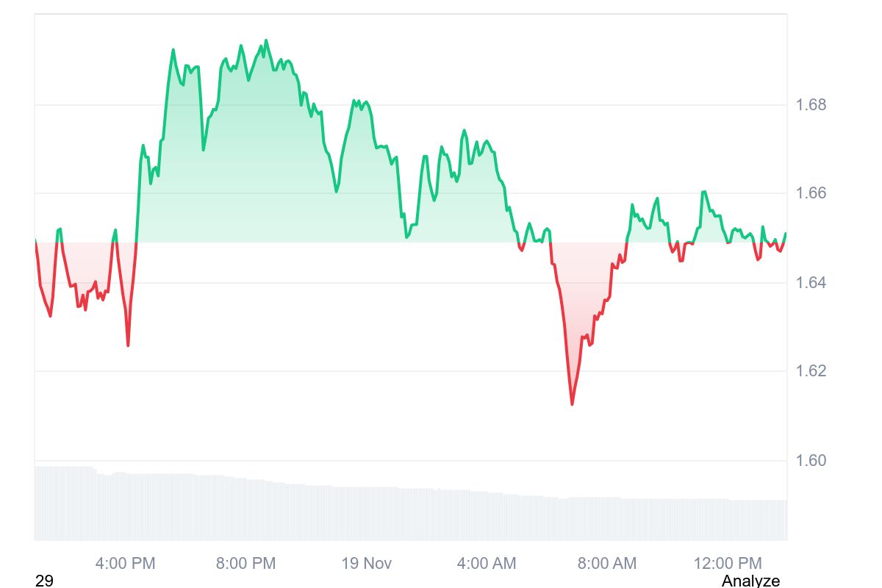This screenshot has width=882, height=588.
Task: Click the 1.62 price axis label
Action: [811, 371]
